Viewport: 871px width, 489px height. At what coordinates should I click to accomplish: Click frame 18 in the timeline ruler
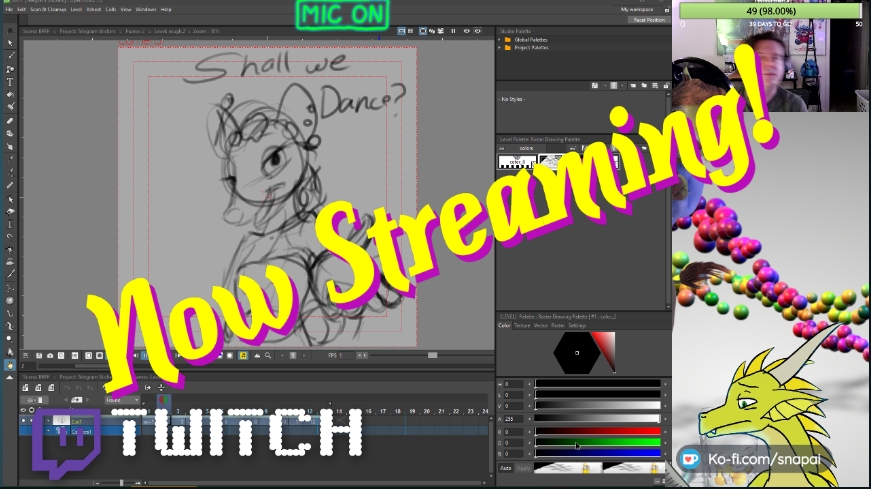click(398, 411)
